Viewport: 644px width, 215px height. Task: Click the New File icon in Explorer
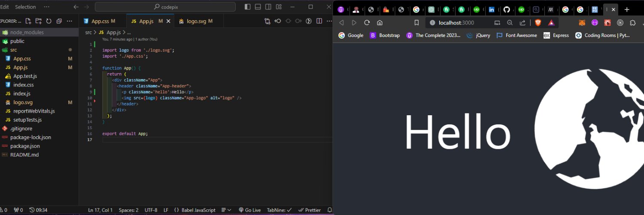point(28,21)
